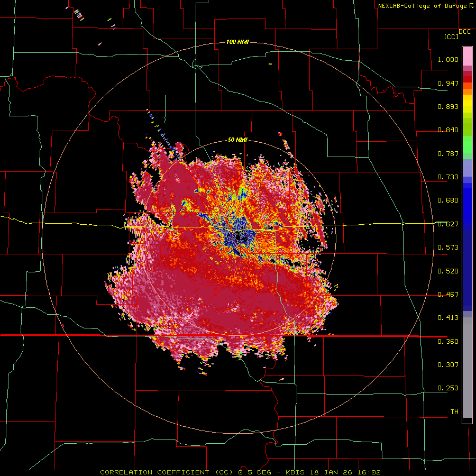Screen dimensions: 476x476
Task: Pick the bright green segment of color bar
Action: point(467,144)
